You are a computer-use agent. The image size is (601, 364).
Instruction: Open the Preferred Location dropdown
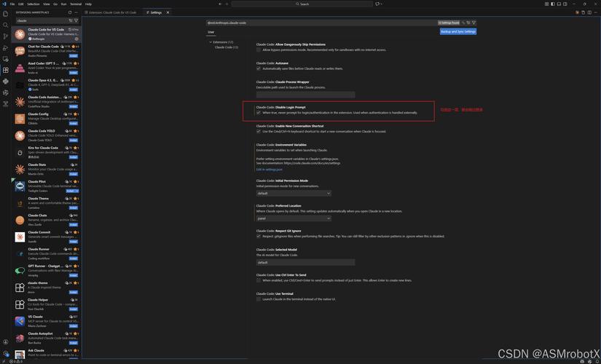coord(294,218)
